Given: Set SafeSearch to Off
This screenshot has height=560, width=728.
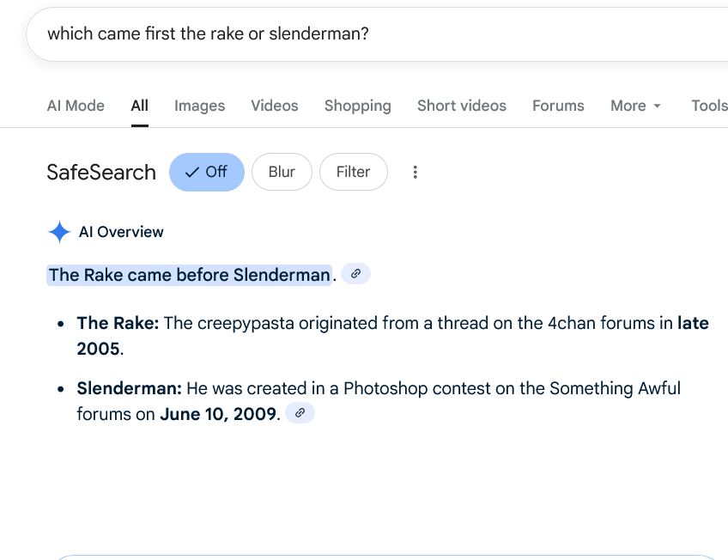Looking at the screenshot, I should click(207, 172).
